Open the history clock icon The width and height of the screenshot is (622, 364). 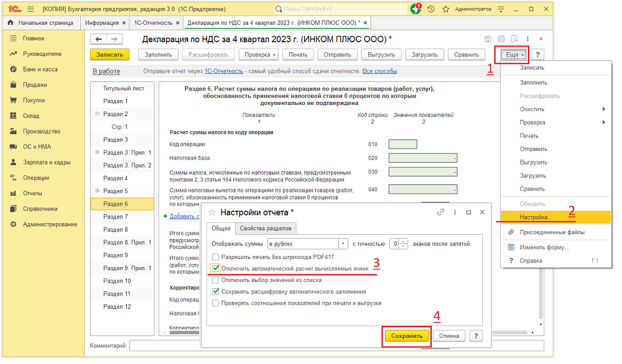click(x=432, y=9)
